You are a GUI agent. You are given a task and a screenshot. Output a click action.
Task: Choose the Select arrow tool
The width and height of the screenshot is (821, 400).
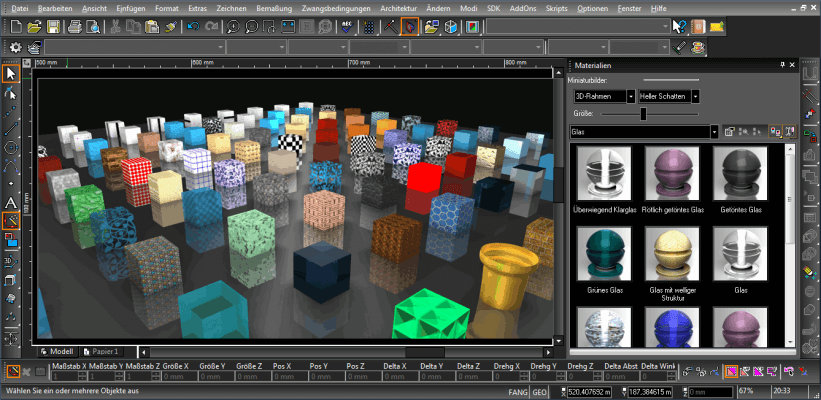point(10,74)
